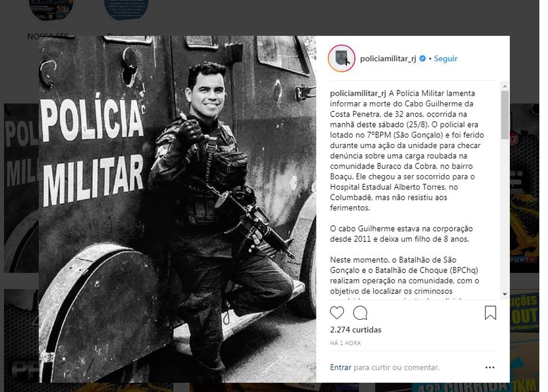This screenshot has width=548, height=392.
Task: Expand more options from the ellipsis menu
Action: tap(490, 367)
